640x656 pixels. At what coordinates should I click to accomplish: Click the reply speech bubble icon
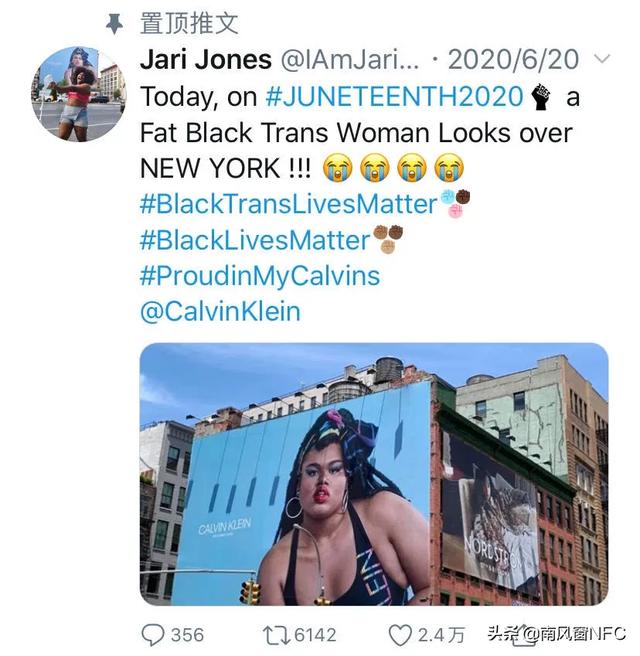[153, 635]
